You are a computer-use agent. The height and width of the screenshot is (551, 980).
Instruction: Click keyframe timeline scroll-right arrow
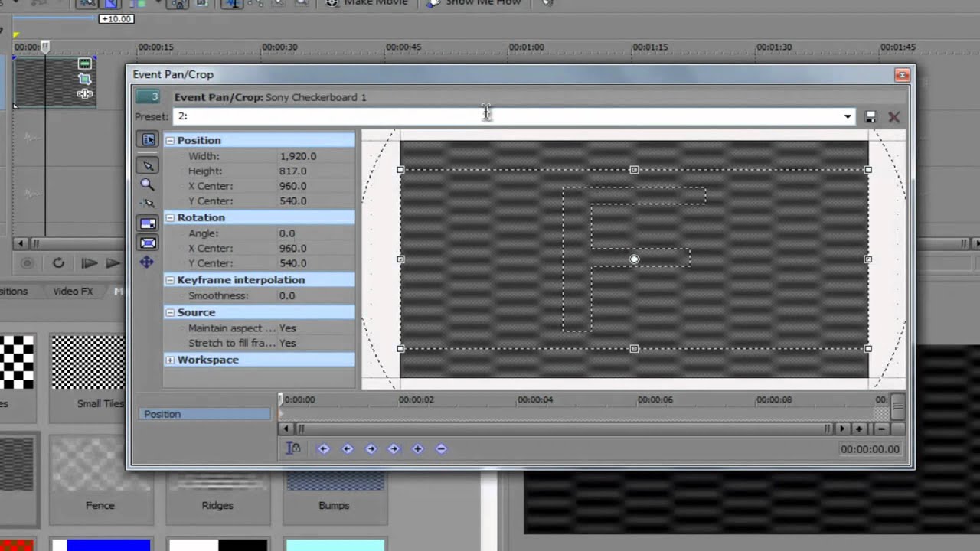[x=843, y=429]
